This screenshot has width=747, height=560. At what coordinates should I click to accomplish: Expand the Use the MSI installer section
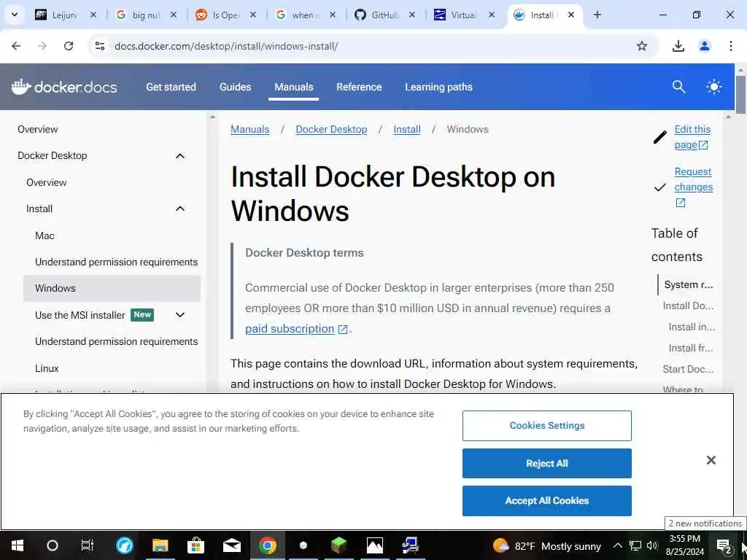(x=180, y=315)
